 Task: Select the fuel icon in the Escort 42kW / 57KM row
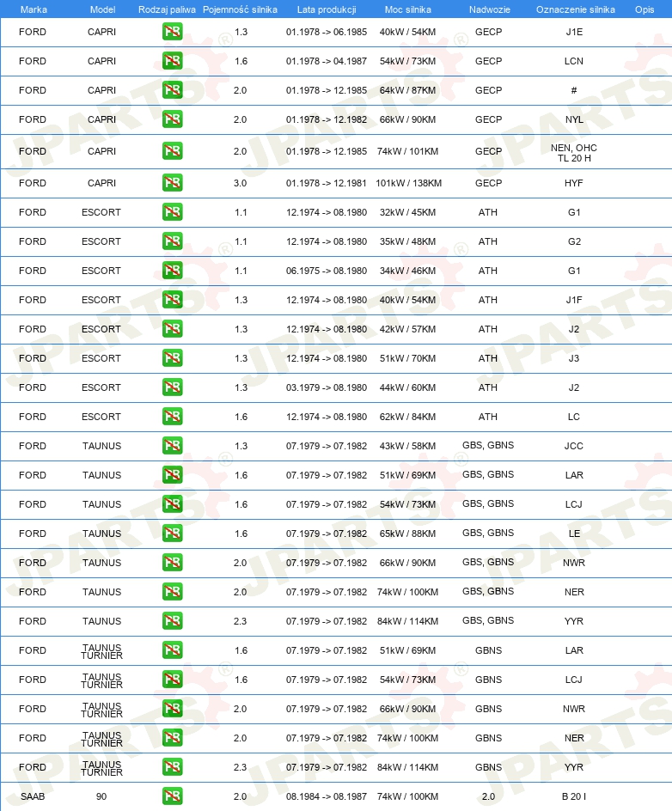(x=172, y=330)
